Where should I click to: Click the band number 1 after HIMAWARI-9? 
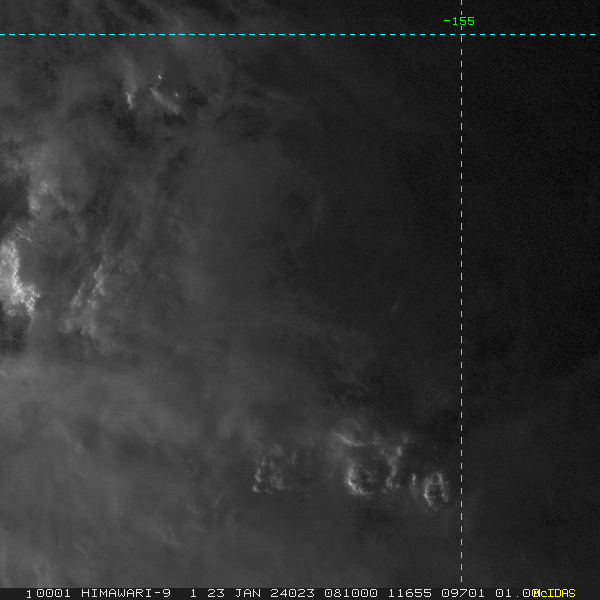pos(193,593)
